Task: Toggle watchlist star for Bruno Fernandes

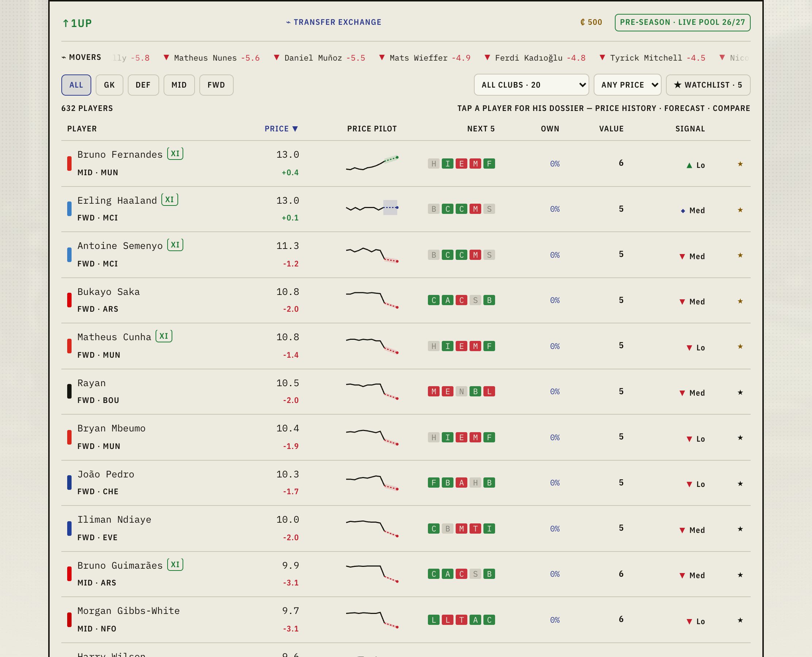Action: tap(740, 164)
